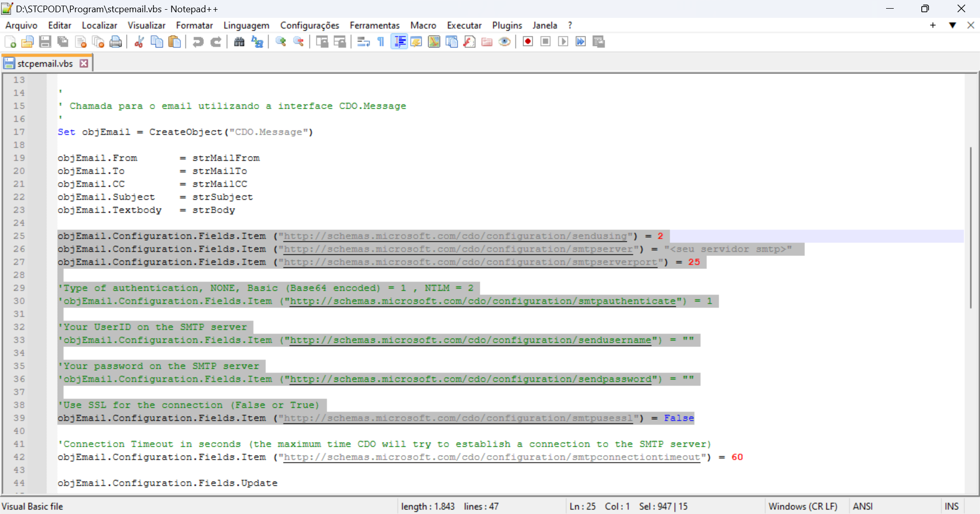Open the Configurações menu
This screenshot has height=514, width=980.
tap(310, 25)
